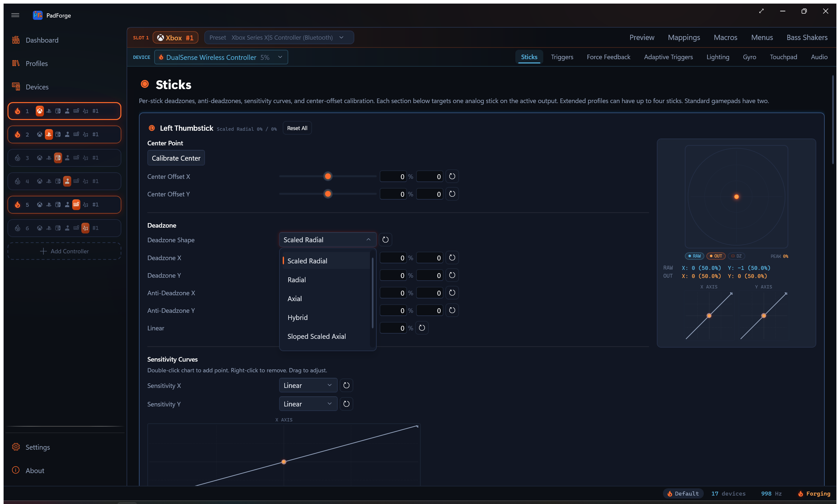
Task: Toggle the window's expand (diagonal arrow) mode
Action: (761, 11)
